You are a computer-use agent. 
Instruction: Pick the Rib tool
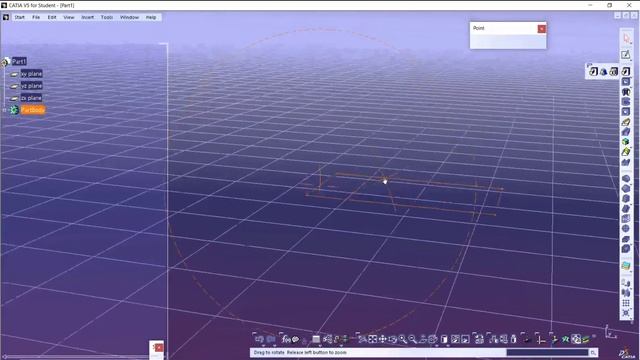626,122
